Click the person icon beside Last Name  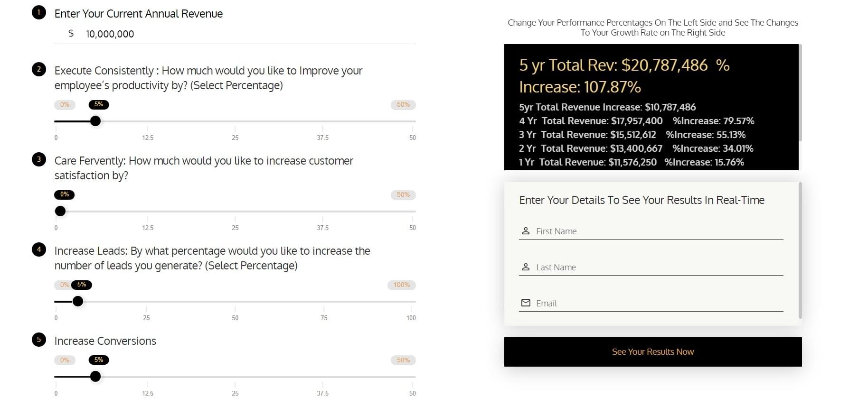point(526,267)
